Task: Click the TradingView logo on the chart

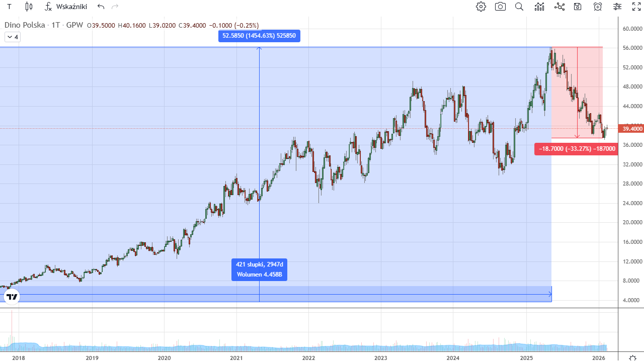Action: pyautogui.click(x=12, y=297)
